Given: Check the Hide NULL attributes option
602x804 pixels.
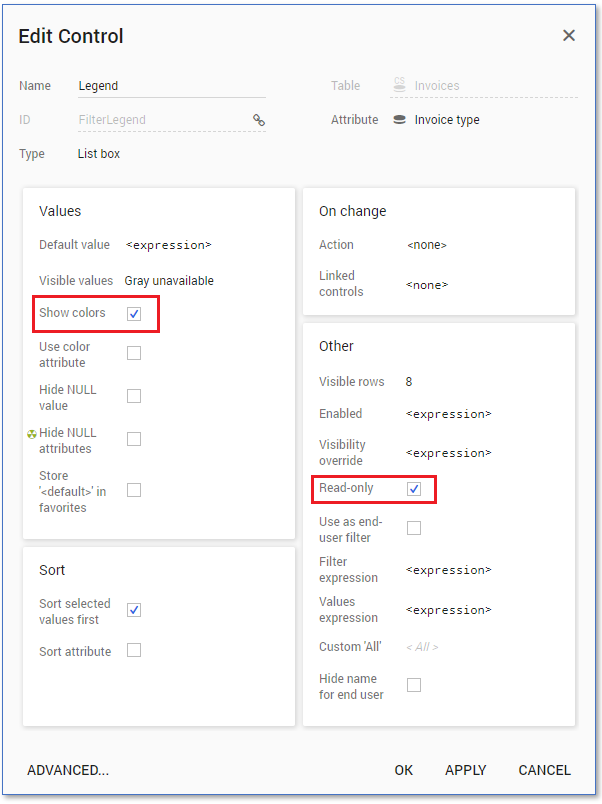Looking at the screenshot, I should point(134,439).
